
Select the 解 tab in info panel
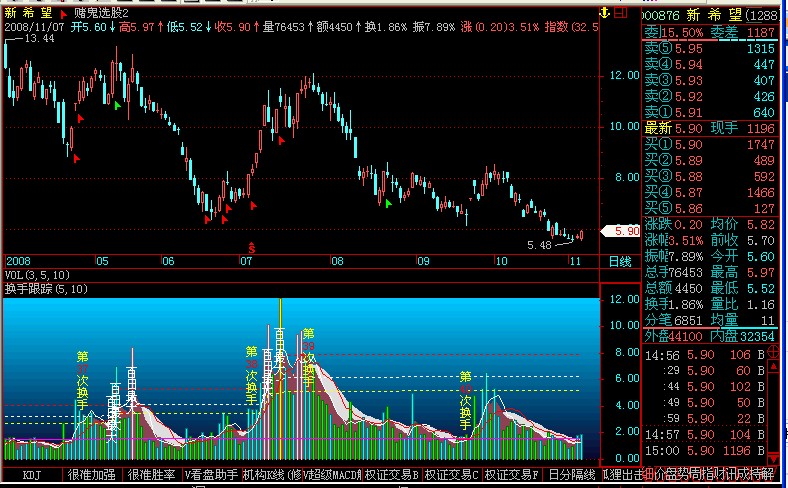coord(768,473)
